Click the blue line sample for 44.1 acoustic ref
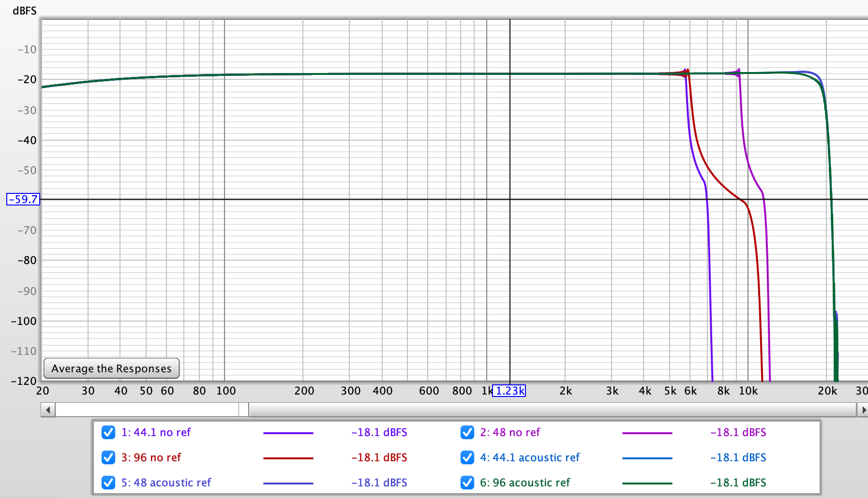868x498 pixels. pyautogui.click(x=647, y=458)
